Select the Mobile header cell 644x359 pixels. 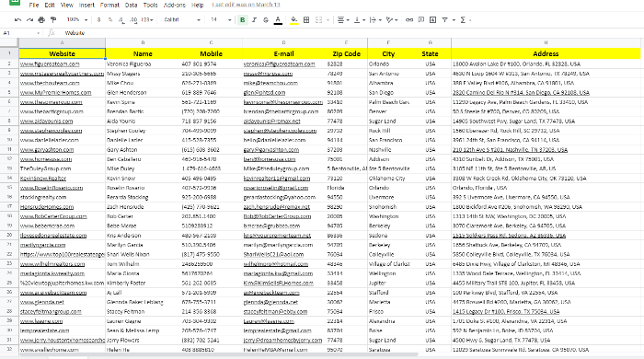pyautogui.click(x=211, y=53)
